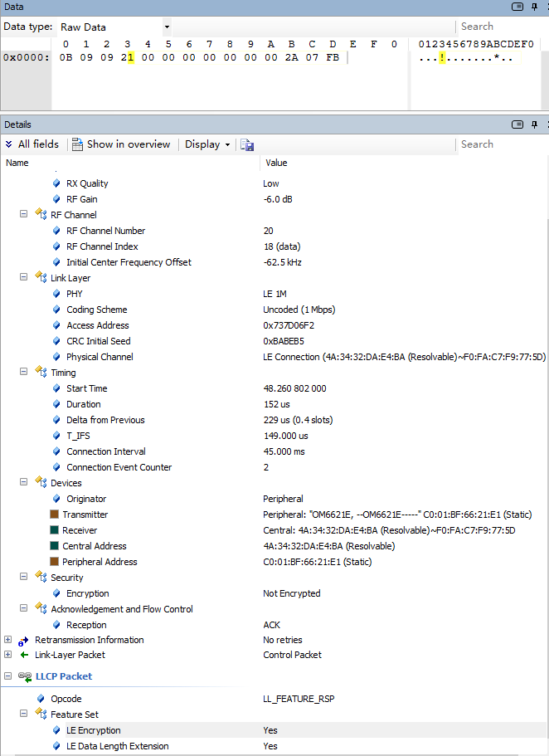Click the Receiver green color swatch
549x756 pixels.
point(55,530)
